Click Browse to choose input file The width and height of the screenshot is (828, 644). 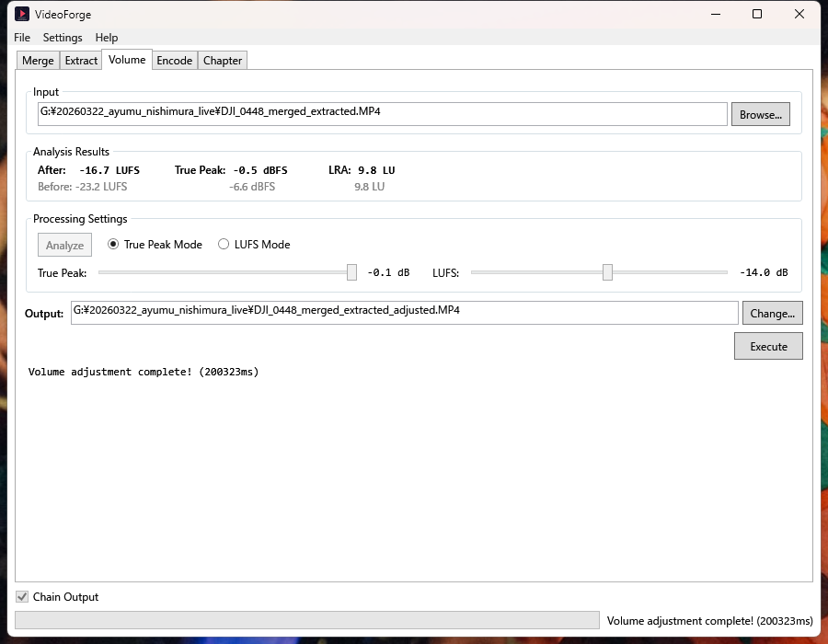[x=760, y=115]
